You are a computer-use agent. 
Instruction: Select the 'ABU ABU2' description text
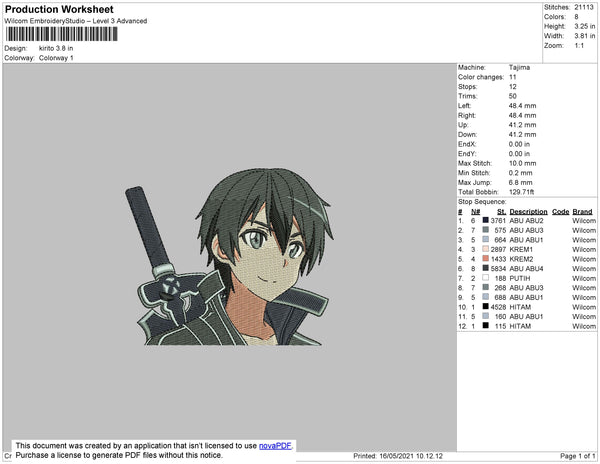point(526,221)
